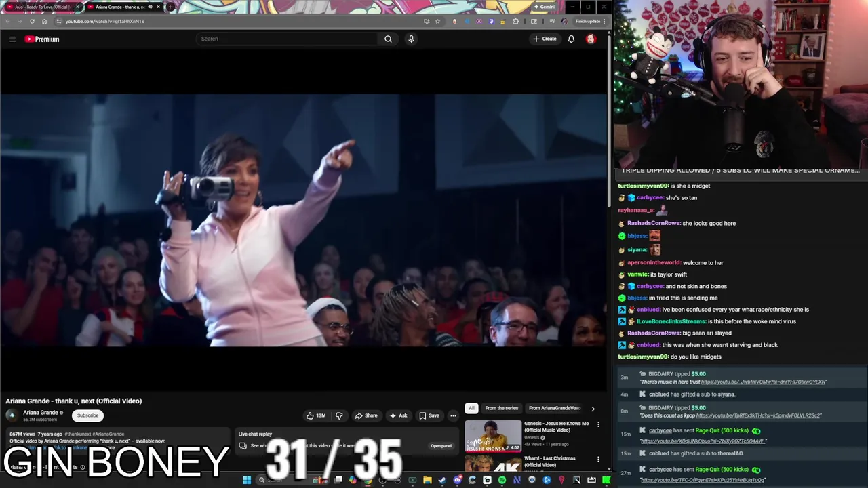Click BIGDAIRY's first tipped YouTube link
868x488 pixels.
[764, 382]
